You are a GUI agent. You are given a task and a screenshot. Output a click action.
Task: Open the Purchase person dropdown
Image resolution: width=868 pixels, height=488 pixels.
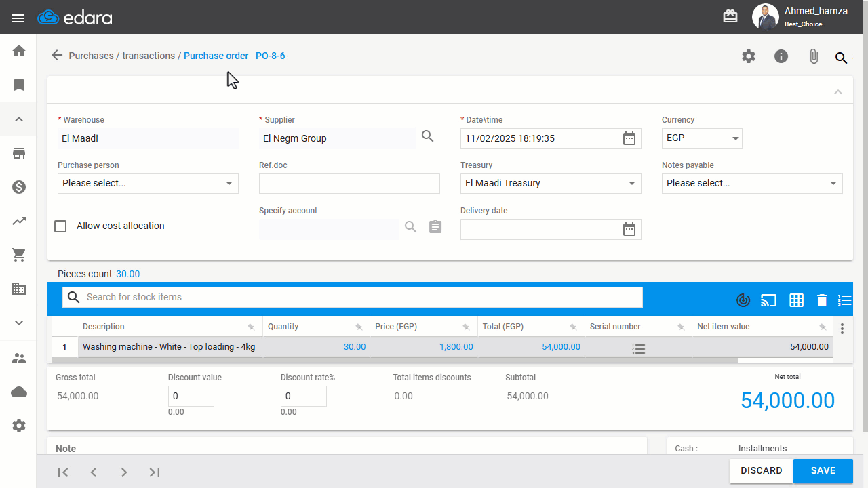point(148,183)
